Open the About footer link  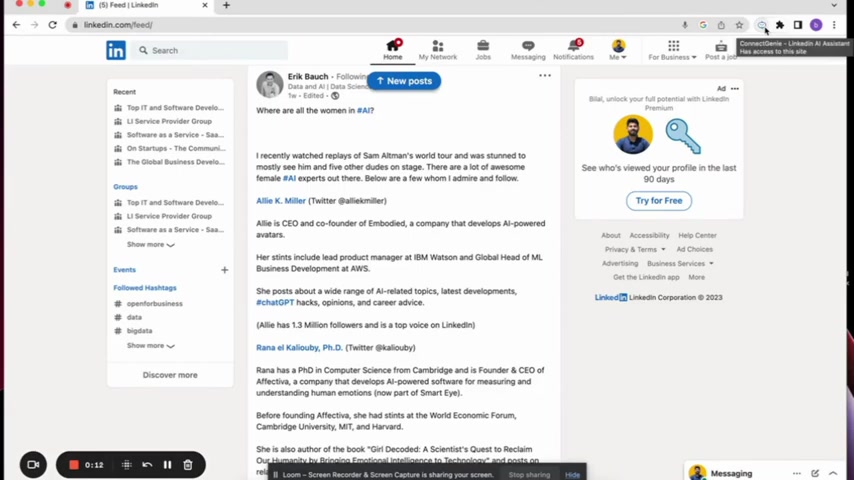tap(611, 235)
